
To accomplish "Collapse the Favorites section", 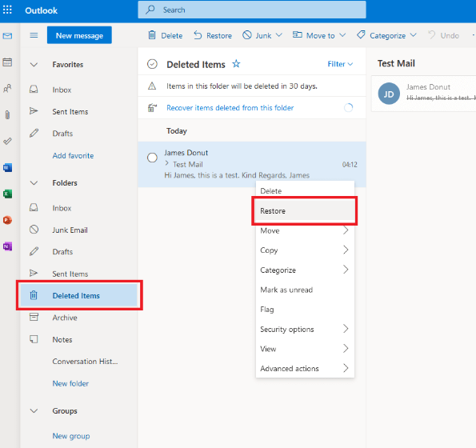I will (34, 64).
